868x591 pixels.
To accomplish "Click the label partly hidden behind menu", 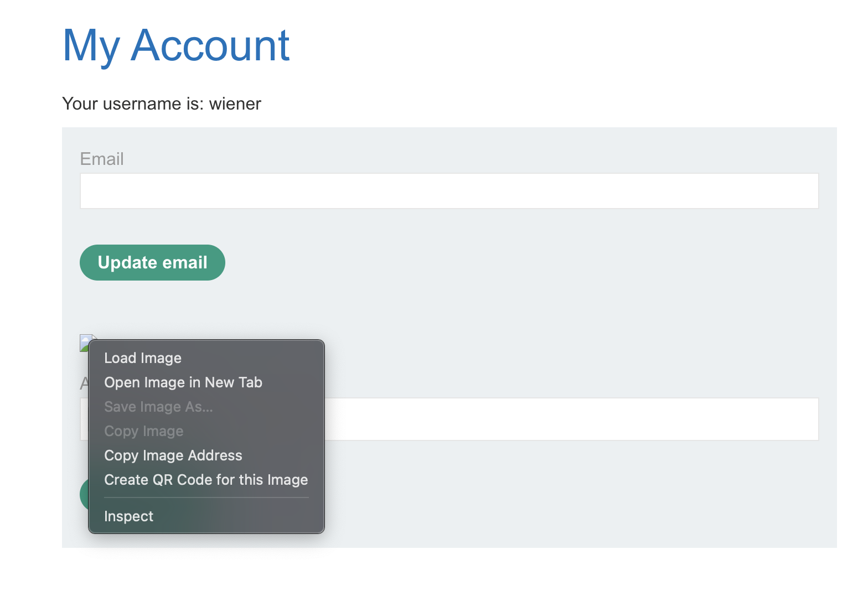I will 84,383.
